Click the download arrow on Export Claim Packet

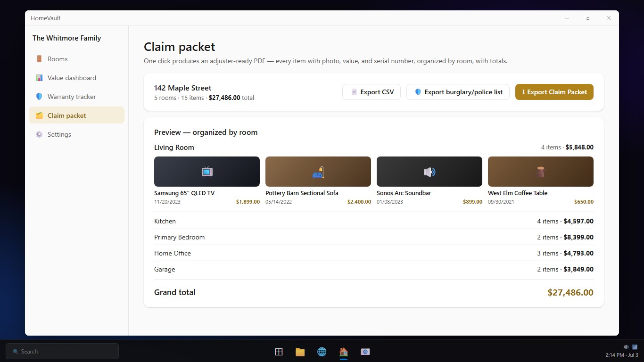(524, 92)
